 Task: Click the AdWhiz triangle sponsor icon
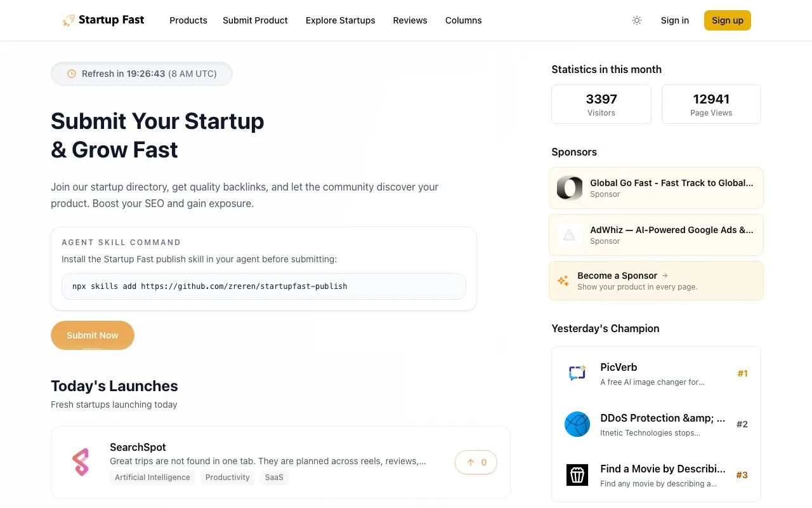pos(569,235)
